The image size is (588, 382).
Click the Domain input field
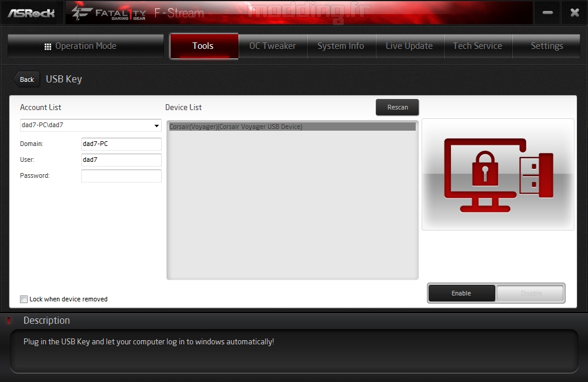click(121, 144)
